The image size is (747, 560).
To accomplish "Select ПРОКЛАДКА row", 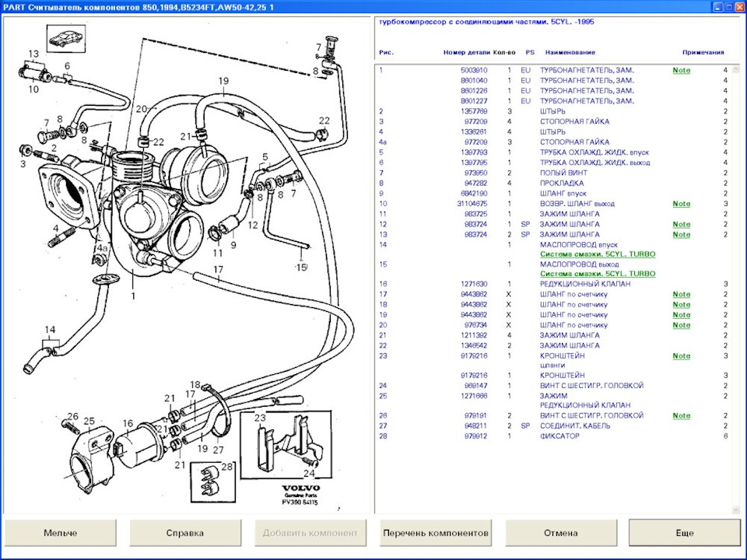I will tap(553, 183).
